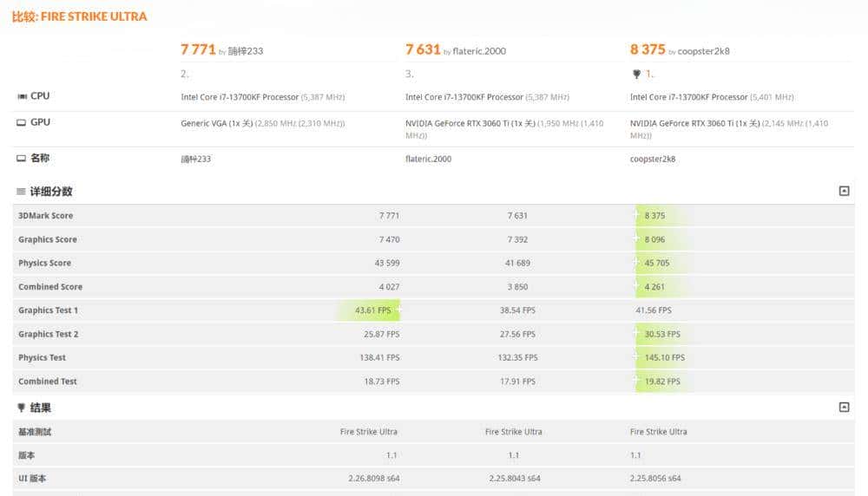Click 41 689 physics score value
Screen dimensions: 868x496
(x=517, y=264)
